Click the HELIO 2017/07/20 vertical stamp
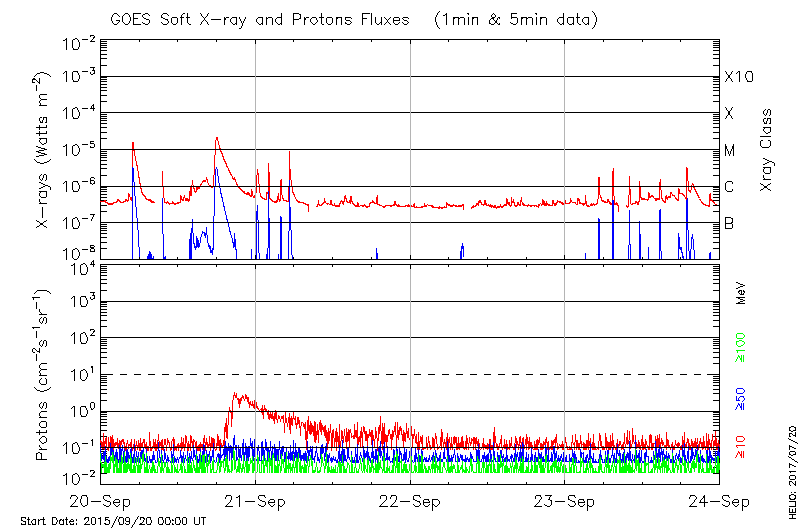Image resolution: width=800 pixels, height=530 pixels. coord(791,472)
